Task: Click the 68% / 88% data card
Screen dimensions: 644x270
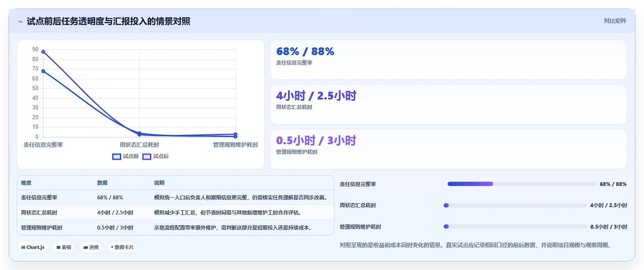Action: 448,60
